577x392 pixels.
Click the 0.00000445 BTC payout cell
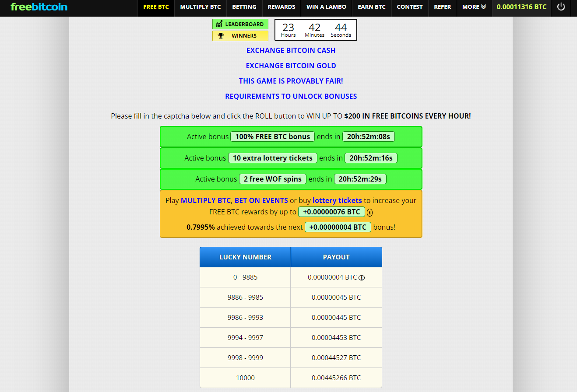[x=336, y=318]
